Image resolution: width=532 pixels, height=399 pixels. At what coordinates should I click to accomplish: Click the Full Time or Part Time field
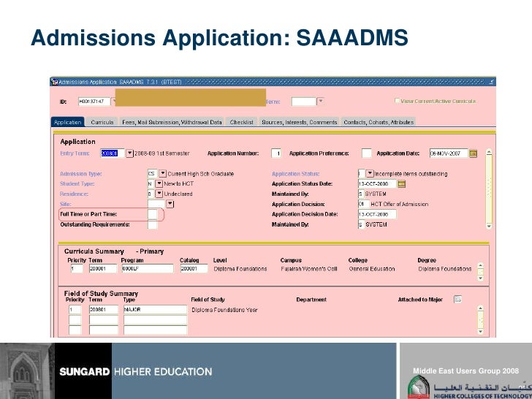(153, 214)
